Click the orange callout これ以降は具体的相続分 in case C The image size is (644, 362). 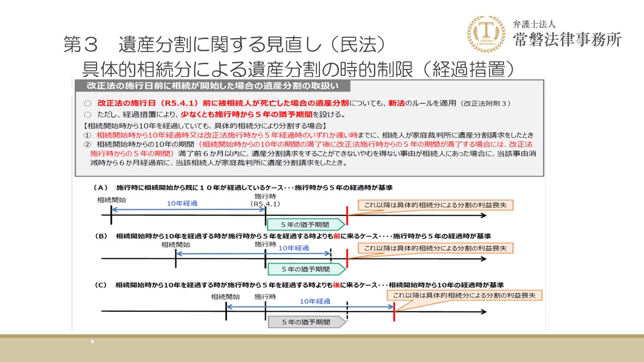pyautogui.click(x=464, y=295)
